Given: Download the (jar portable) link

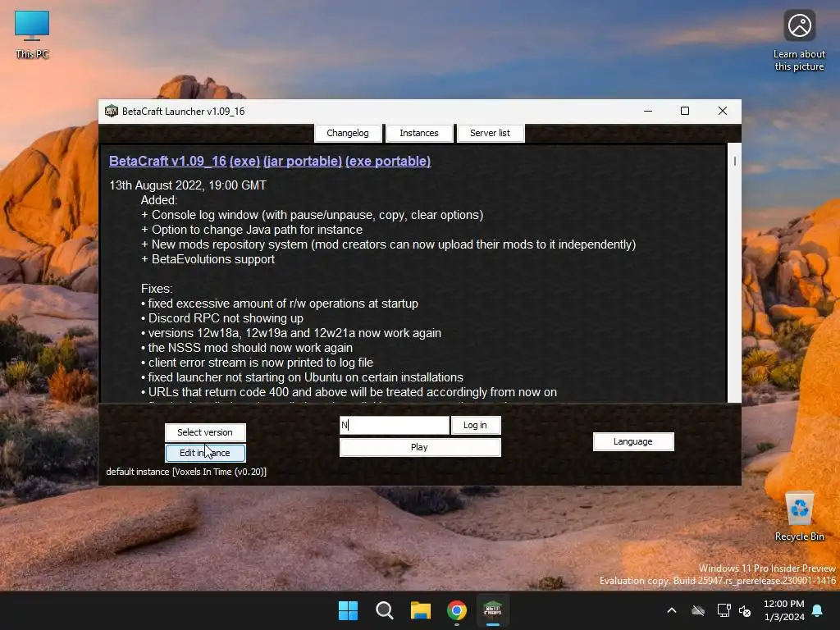Looking at the screenshot, I should coord(303,162).
